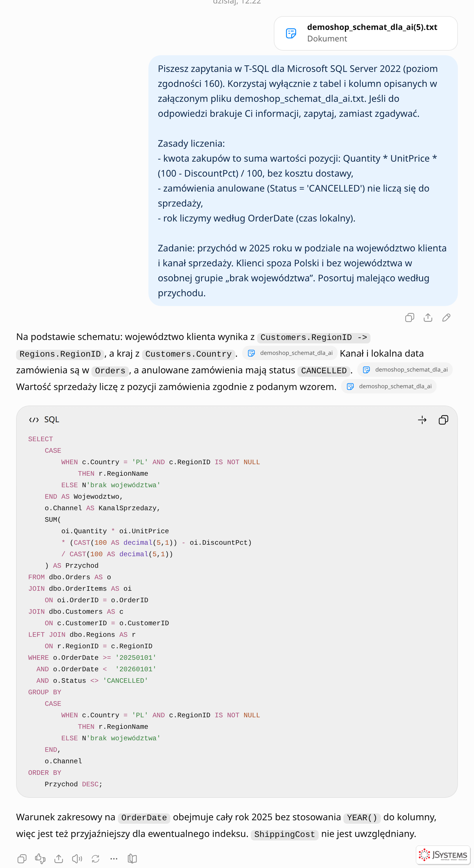Open more options ellipsis menu
474x868 pixels.
pyautogui.click(x=114, y=859)
